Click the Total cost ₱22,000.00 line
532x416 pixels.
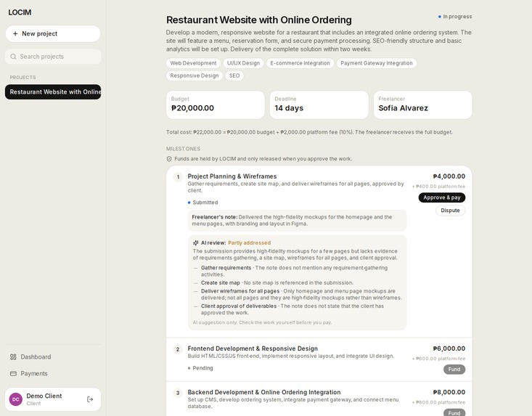point(309,132)
